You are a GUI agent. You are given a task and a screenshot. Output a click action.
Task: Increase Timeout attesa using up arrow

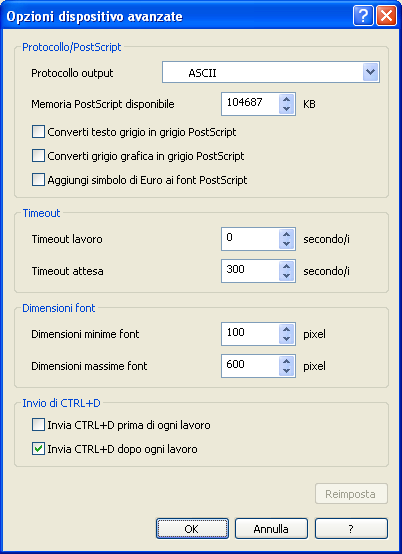coord(286,266)
